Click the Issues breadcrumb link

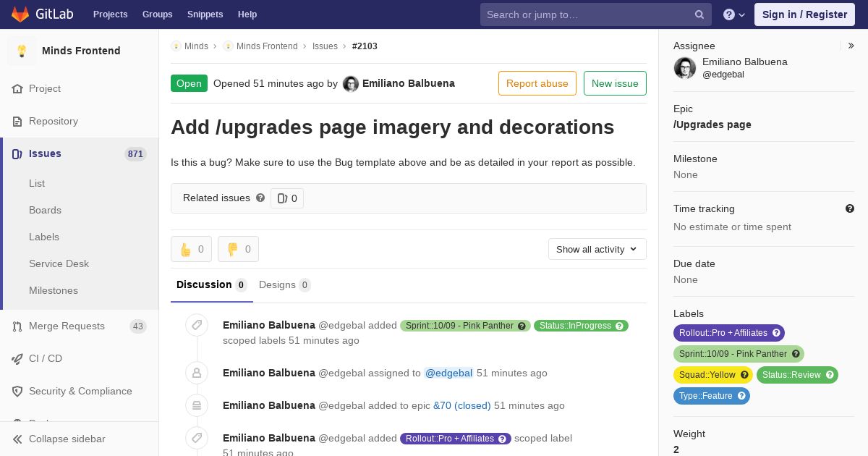325,46
